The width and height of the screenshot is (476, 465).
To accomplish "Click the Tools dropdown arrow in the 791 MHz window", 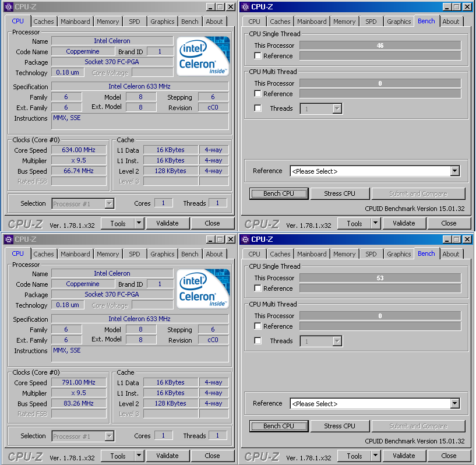I will pos(139,456).
